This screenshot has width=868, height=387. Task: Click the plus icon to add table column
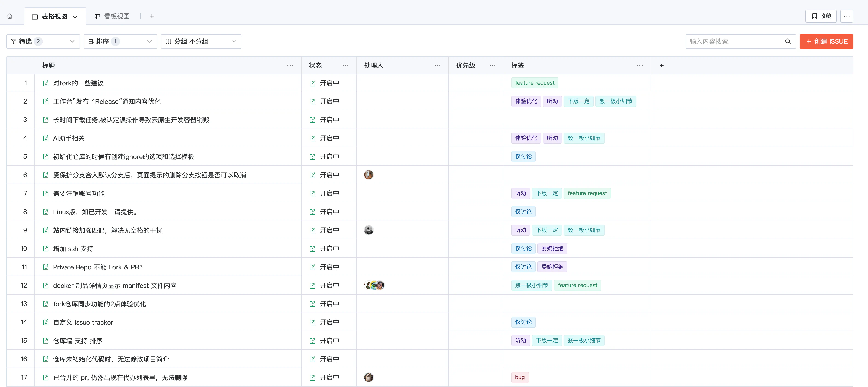pyautogui.click(x=661, y=65)
